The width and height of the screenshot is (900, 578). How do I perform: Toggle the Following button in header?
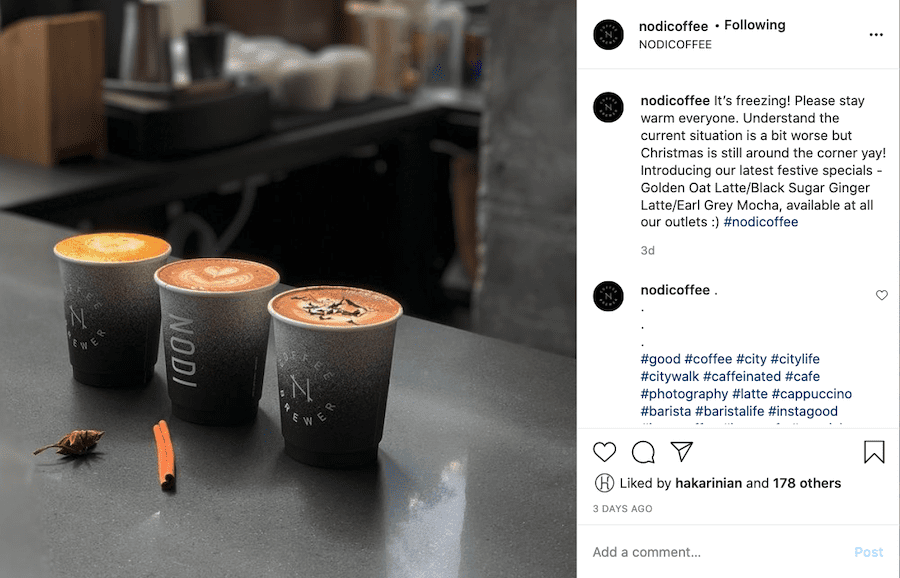[755, 25]
